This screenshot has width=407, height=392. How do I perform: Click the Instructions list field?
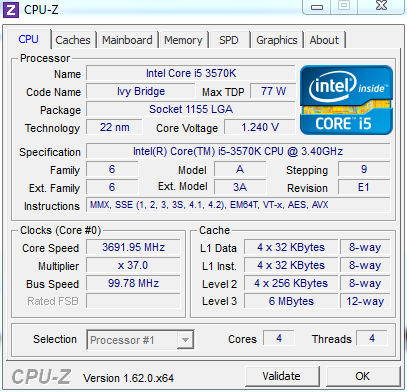tap(238, 205)
